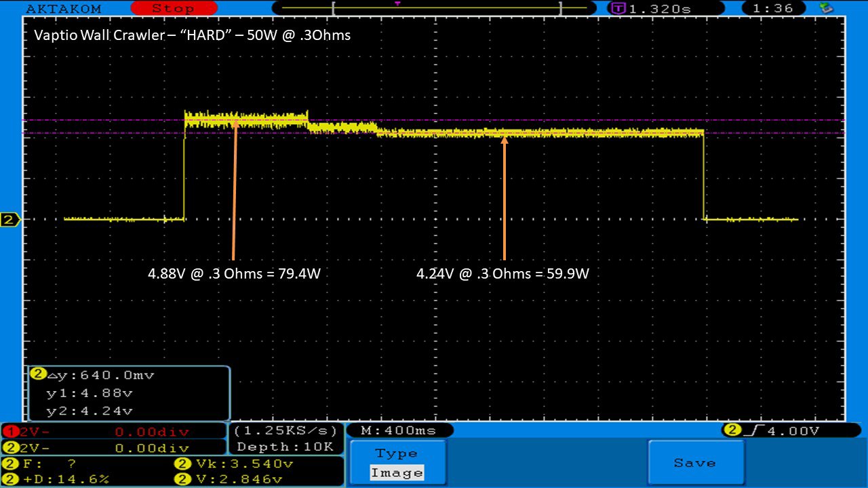
Task: Click the channel 2 cursor readout badge
Action: click(x=38, y=374)
